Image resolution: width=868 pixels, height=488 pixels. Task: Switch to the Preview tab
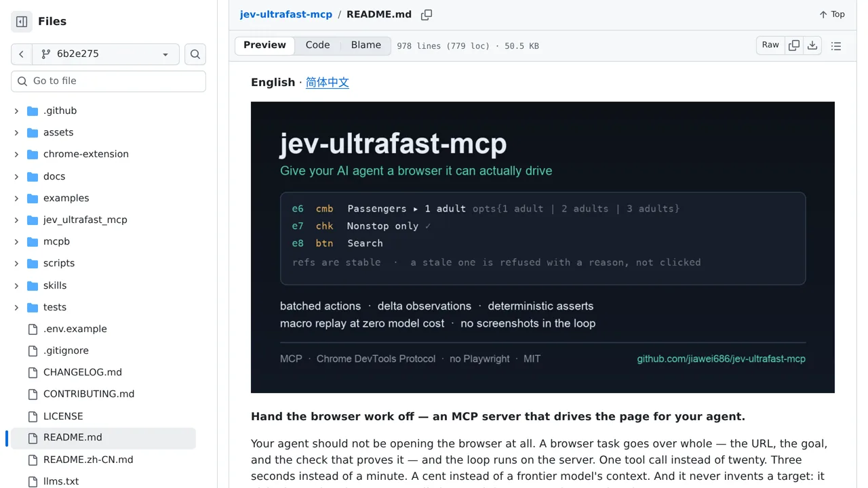[264, 45]
